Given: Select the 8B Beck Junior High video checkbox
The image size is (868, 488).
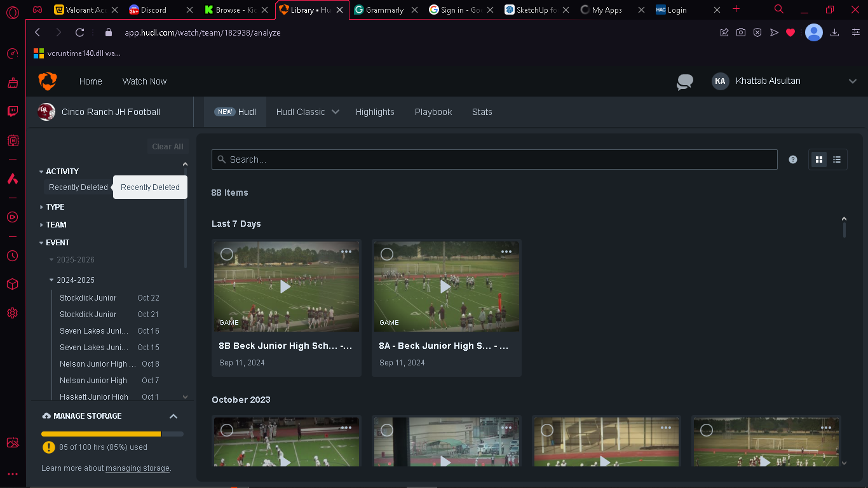Looking at the screenshot, I should pos(227,254).
